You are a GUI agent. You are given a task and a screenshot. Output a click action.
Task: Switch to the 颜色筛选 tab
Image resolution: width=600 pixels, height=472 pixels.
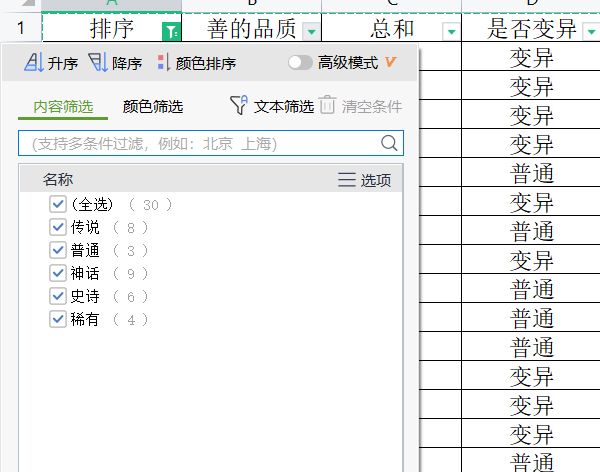153,107
